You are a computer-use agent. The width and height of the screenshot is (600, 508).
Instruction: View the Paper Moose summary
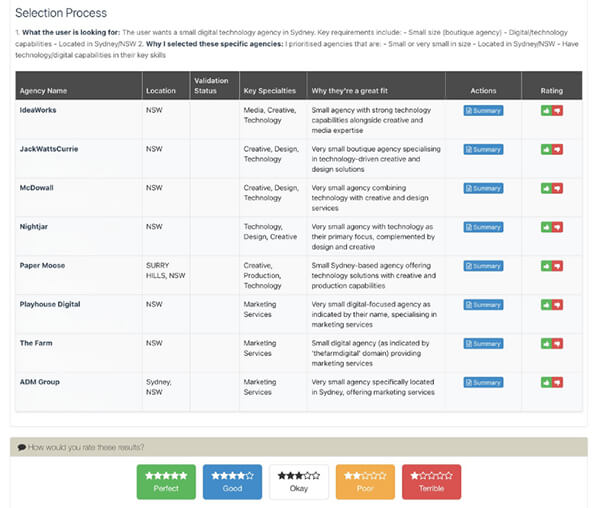tap(483, 266)
